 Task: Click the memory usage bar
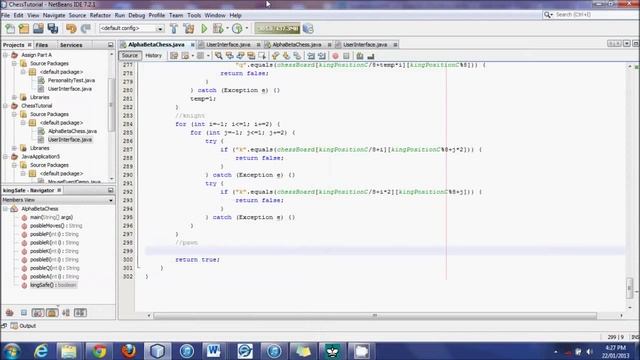[x=277, y=29]
